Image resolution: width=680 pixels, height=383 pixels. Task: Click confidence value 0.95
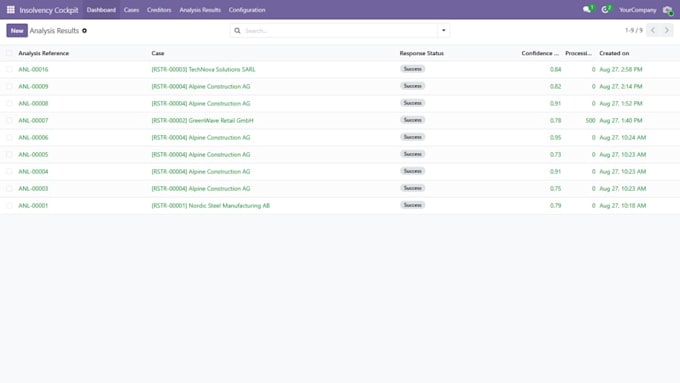(x=556, y=137)
